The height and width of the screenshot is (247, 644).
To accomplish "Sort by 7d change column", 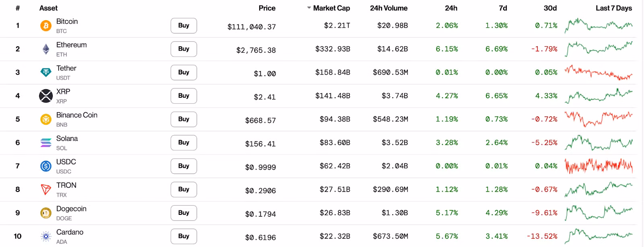I will [x=503, y=8].
